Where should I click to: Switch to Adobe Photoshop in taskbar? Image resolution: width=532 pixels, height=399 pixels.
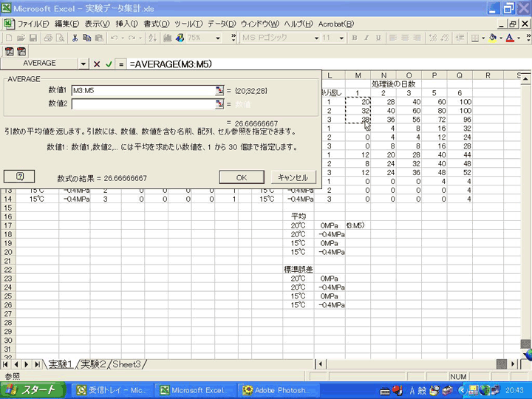coord(279,390)
